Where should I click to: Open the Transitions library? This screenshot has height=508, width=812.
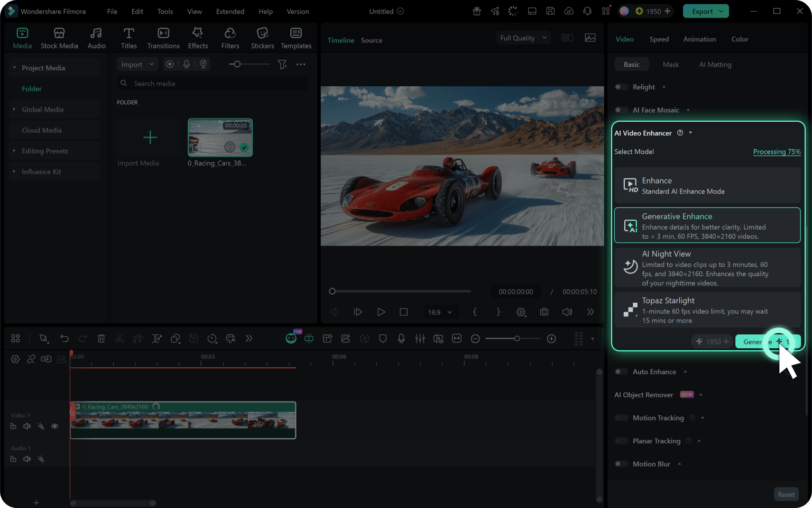163,39
